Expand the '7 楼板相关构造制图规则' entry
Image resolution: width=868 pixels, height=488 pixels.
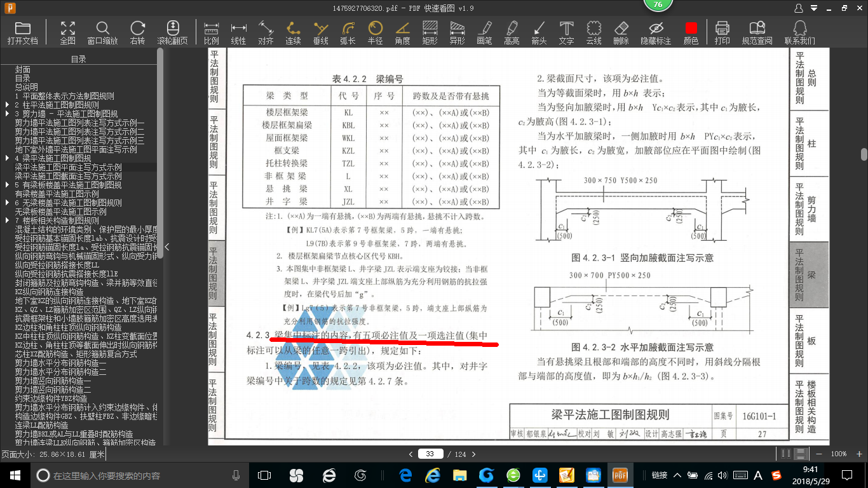[6, 220]
